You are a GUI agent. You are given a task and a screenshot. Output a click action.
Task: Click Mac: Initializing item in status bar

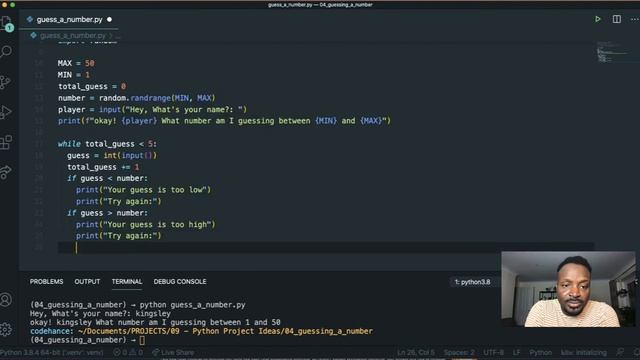coord(584,352)
